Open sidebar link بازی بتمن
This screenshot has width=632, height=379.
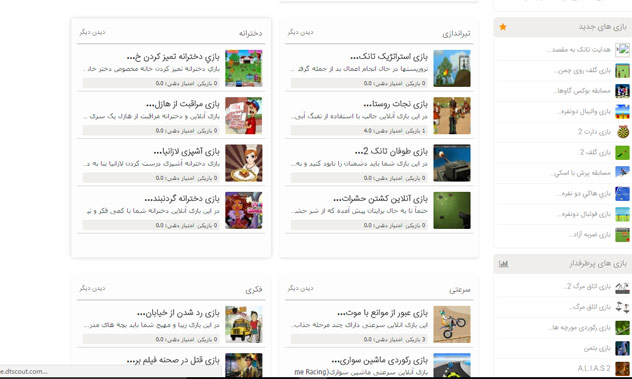pyautogui.click(x=598, y=348)
